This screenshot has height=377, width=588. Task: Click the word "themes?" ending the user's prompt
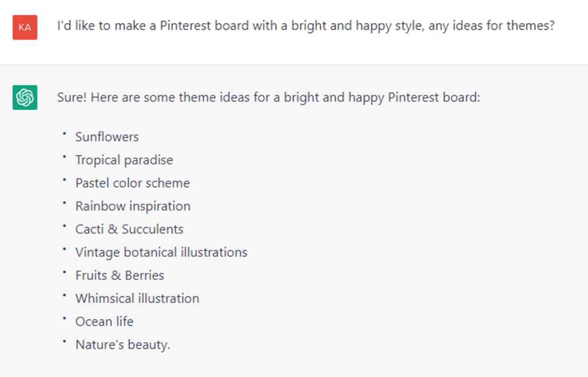click(x=531, y=26)
